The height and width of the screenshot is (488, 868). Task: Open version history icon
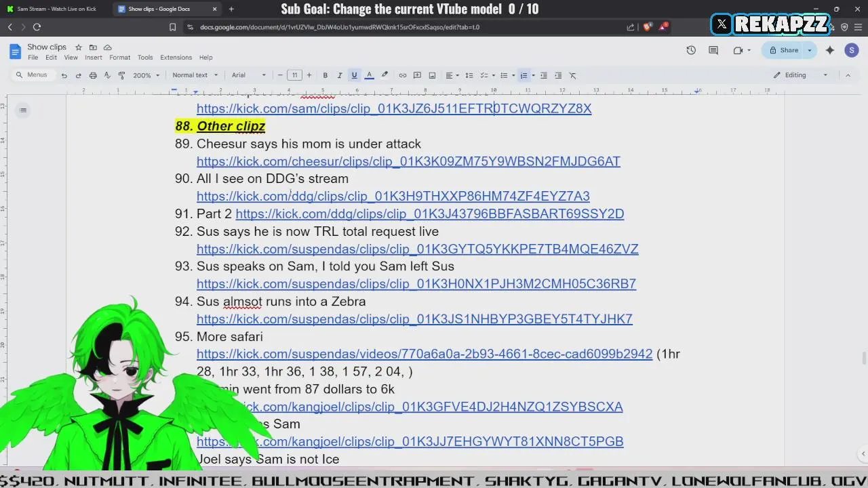point(691,50)
